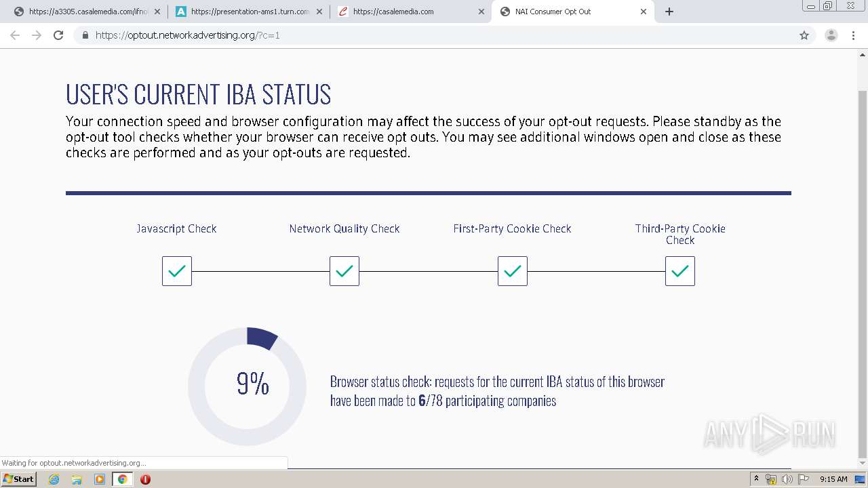Click the Action Center flag tray icon
Screen dimensions: 868x488
pyautogui.click(x=804, y=479)
